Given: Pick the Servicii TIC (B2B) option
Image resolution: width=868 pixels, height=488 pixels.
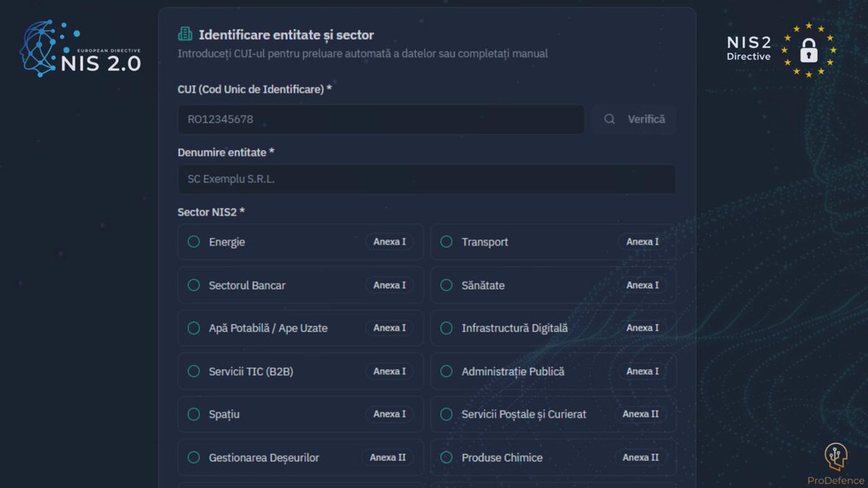Looking at the screenshot, I should (301, 371).
